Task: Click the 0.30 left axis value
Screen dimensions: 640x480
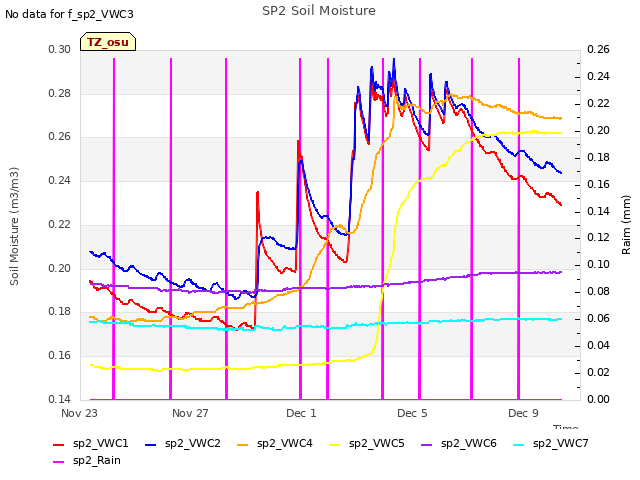Action: 60,49
